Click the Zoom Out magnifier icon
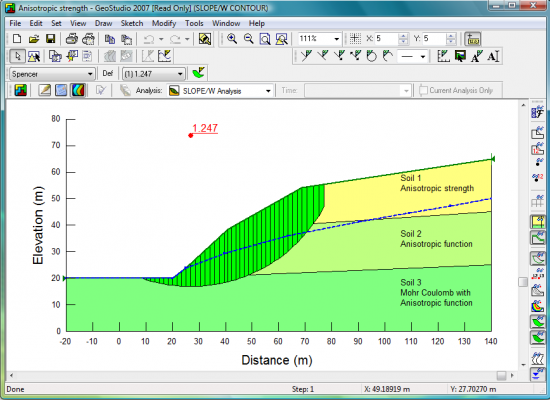 click(248, 39)
